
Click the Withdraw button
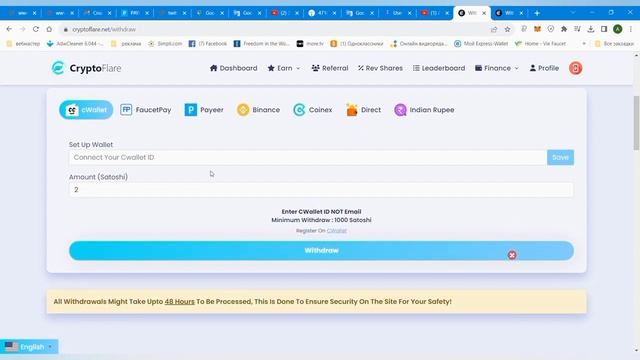(321, 251)
